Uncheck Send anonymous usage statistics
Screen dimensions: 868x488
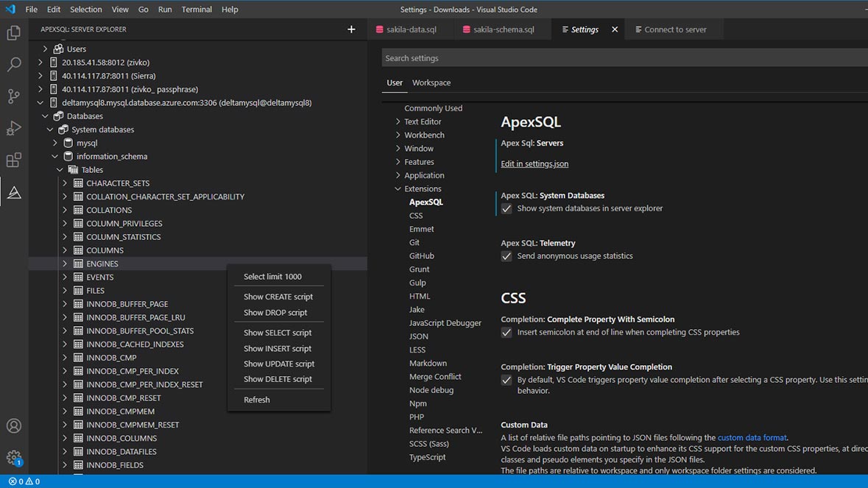[506, 256]
